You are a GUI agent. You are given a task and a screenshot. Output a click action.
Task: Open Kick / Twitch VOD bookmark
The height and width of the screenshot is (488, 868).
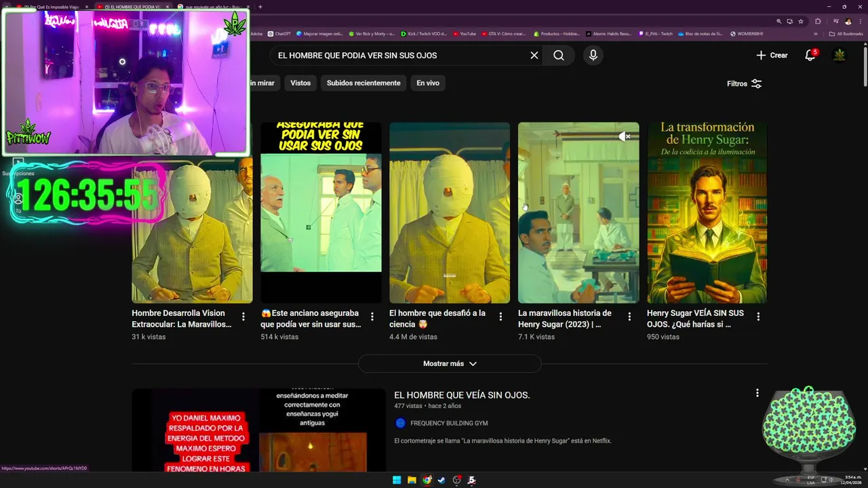pos(424,33)
